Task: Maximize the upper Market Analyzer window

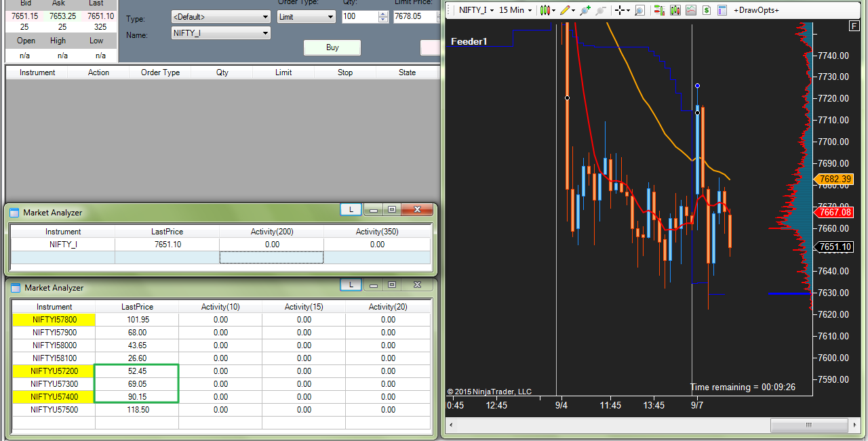Action: 393,210
